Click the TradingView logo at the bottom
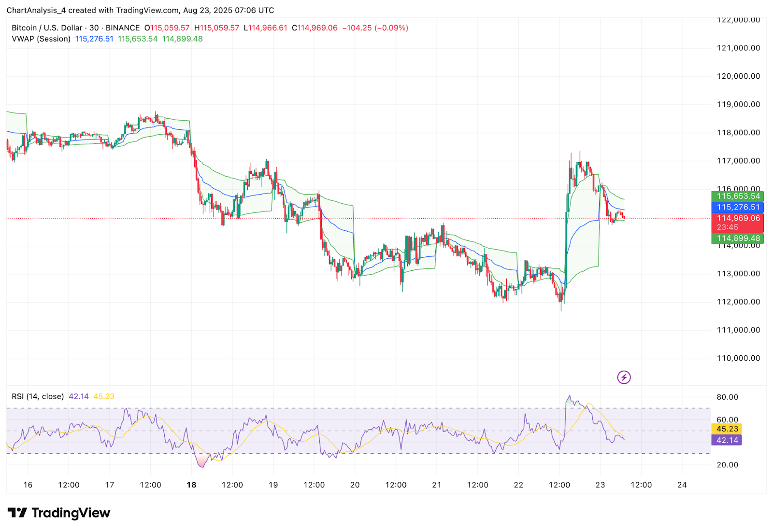The width and height of the screenshot is (773, 532). [x=59, y=513]
